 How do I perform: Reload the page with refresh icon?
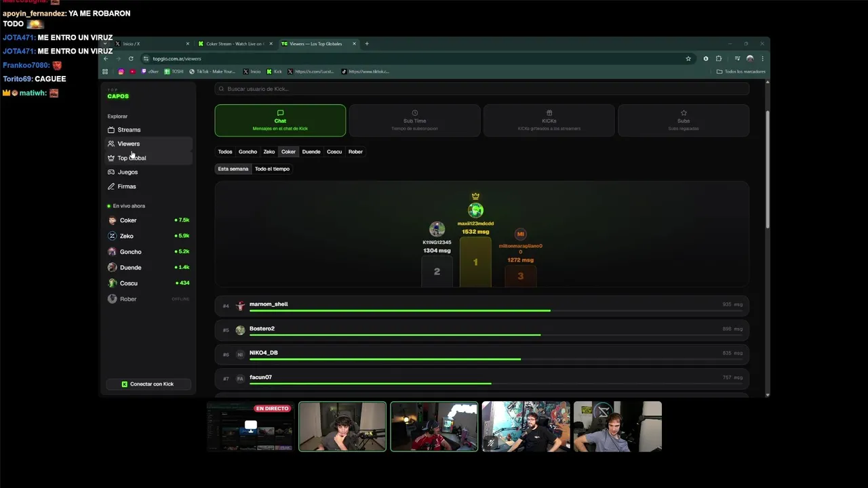coord(131,58)
